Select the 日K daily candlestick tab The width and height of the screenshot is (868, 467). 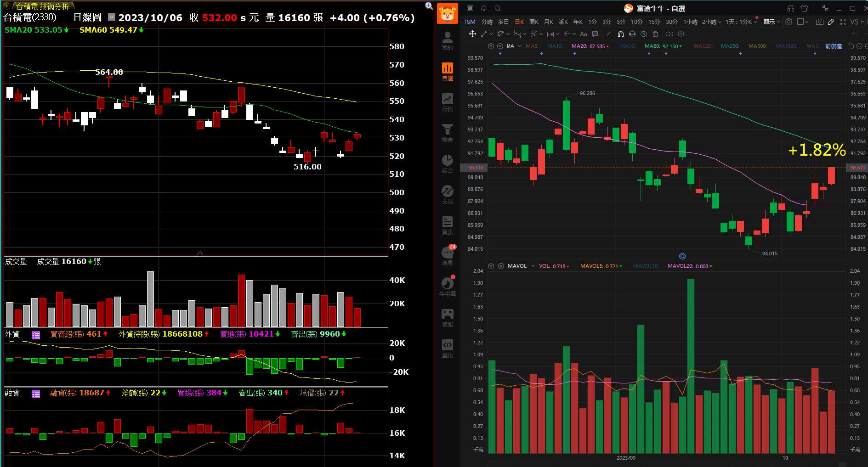coord(519,22)
